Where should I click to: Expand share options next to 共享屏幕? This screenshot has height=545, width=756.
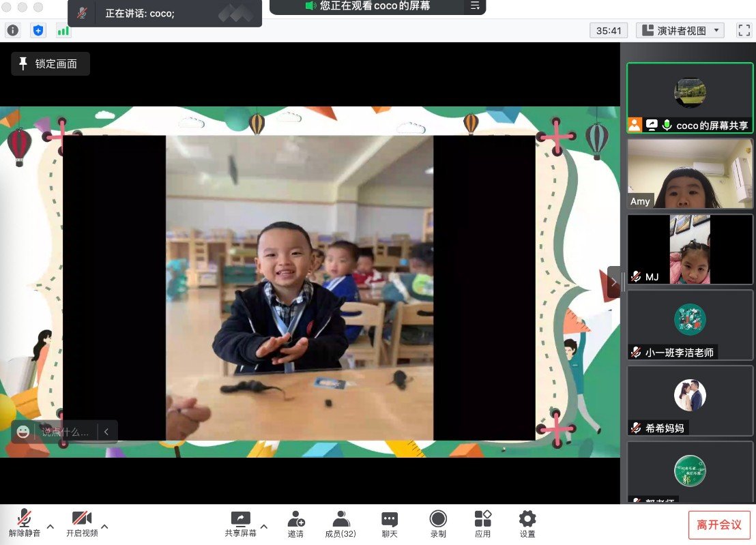click(264, 527)
